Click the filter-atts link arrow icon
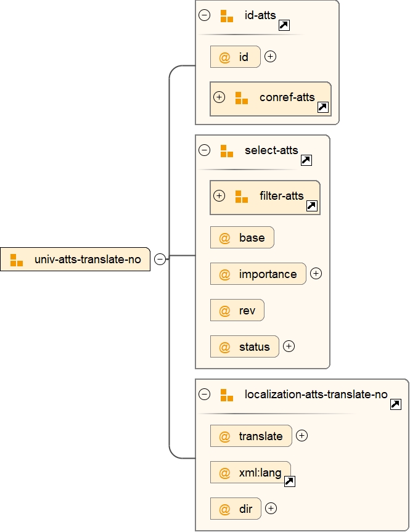The height and width of the screenshot is (532, 410). (x=311, y=206)
